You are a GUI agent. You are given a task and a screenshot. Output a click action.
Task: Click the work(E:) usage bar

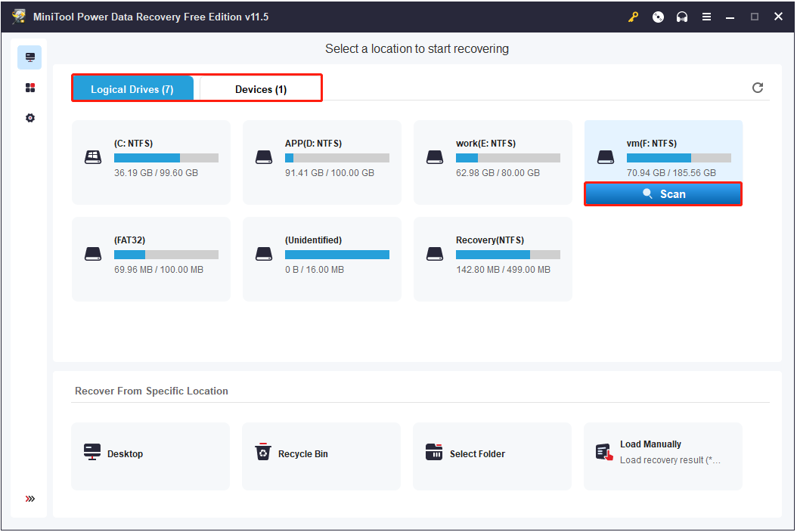[x=508, y=158]
